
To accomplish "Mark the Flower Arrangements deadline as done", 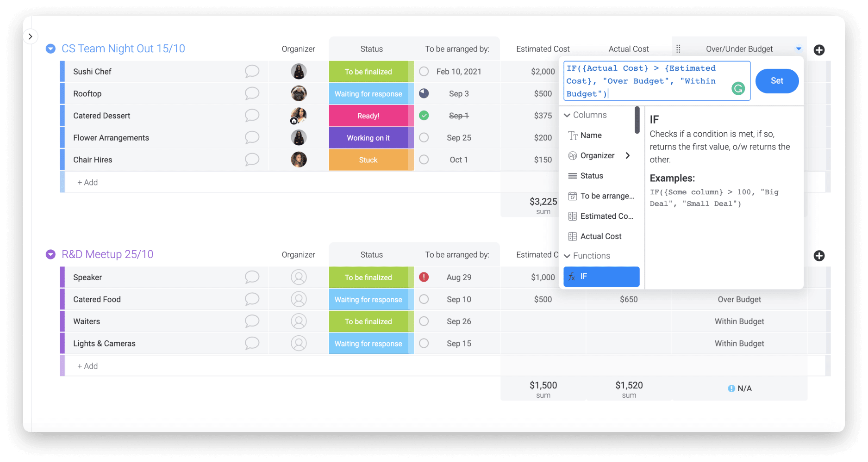I will pyautogui.click(x=424, y=137).
